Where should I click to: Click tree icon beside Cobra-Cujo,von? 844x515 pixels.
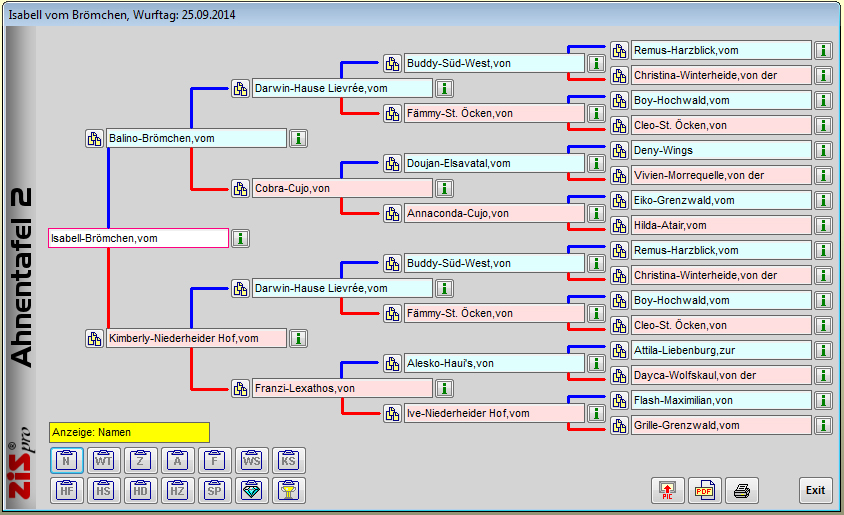pyautogui.click(x=240, y=188)
